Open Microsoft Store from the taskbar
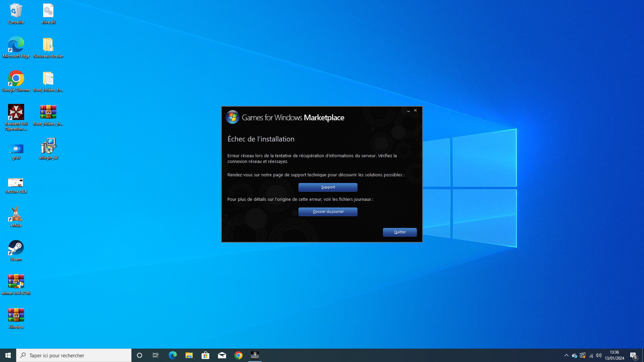This screenshot has width=644, height=362. coord(205,355)
